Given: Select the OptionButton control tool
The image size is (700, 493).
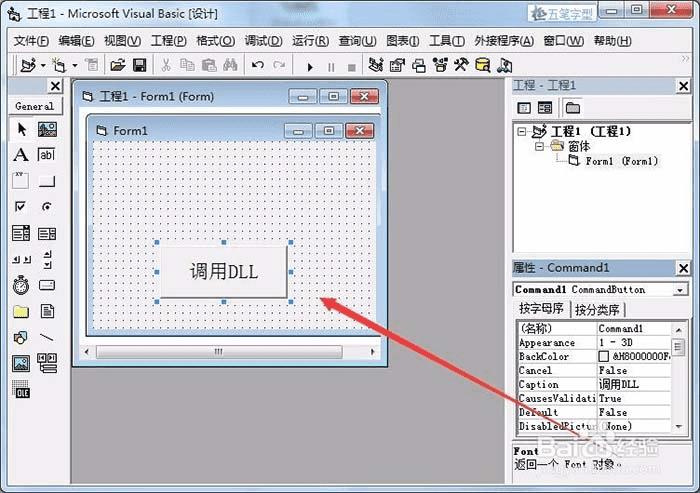Looking at the screenshot, I should click(47, 206).
